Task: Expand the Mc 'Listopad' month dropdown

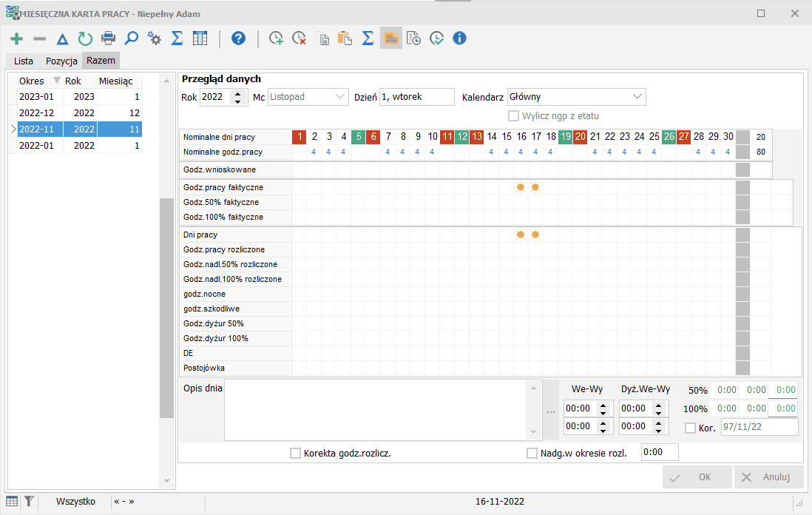Action: click(339, 97)
